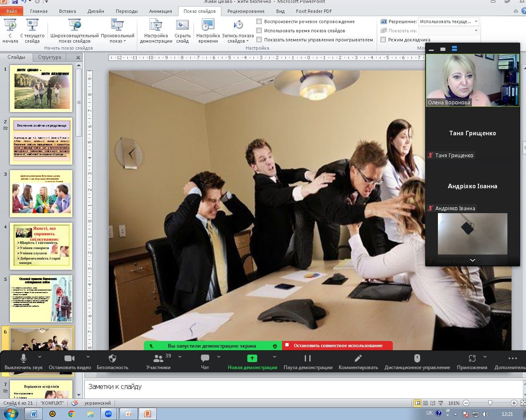Screen dimensions: 526x420
Task: Enable presenter view checkbox
Action: [x=383, y=40]
